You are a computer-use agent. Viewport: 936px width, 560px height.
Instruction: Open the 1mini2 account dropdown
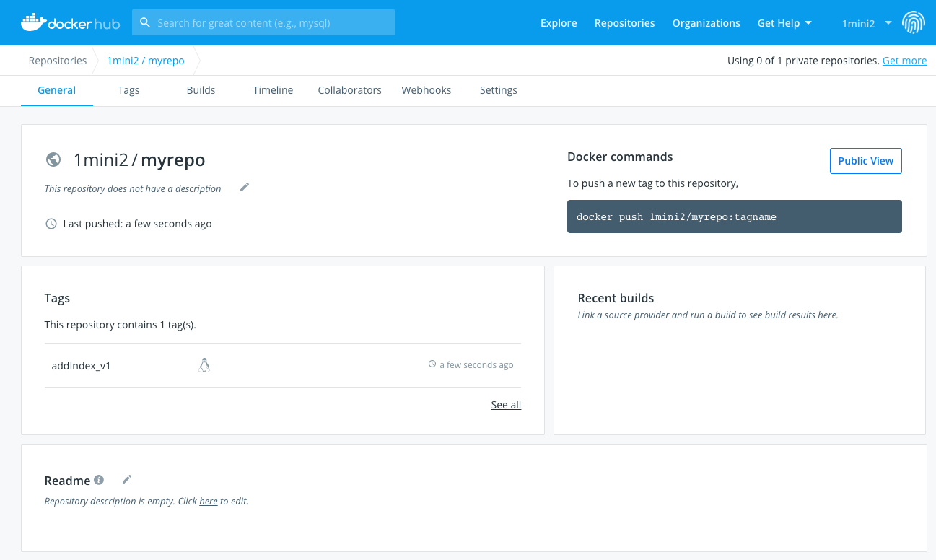(867, 23)
